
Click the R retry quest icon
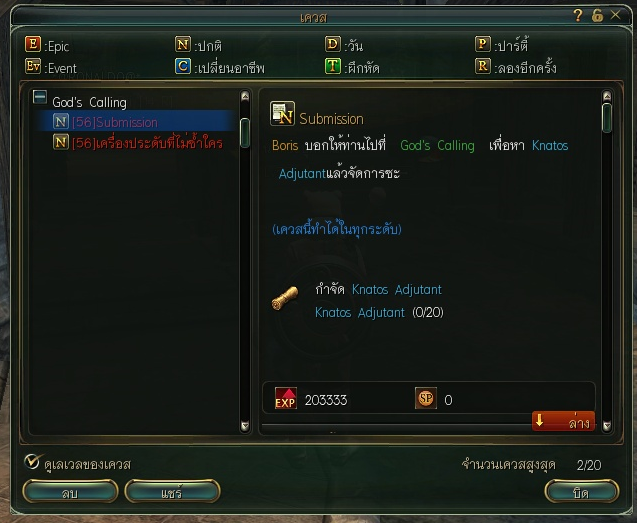point(483,66)
